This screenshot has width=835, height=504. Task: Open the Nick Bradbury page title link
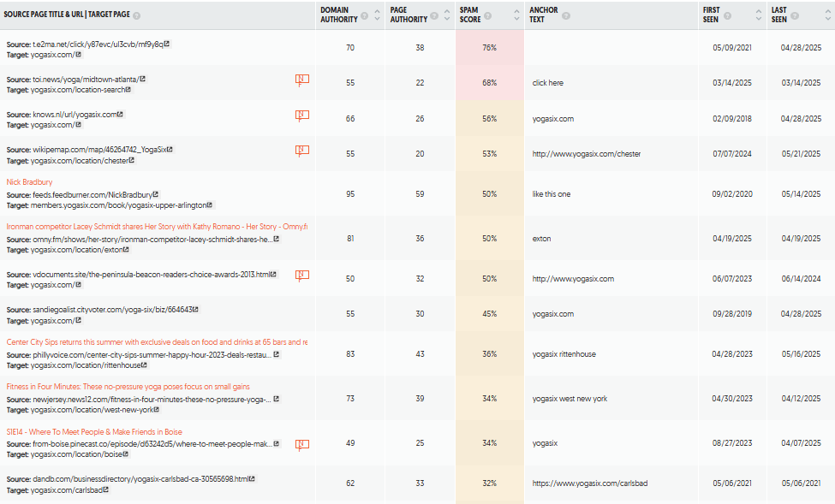click(x=29, y=182)
